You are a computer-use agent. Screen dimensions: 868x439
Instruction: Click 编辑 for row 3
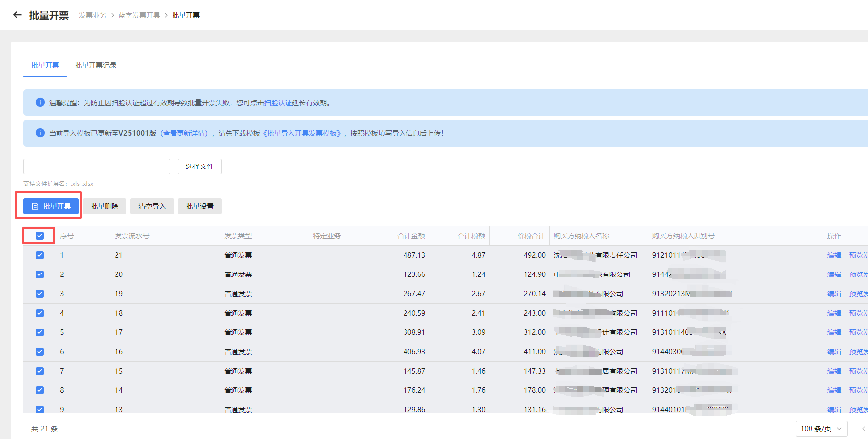pyautogui.click(x=834, y=294)
